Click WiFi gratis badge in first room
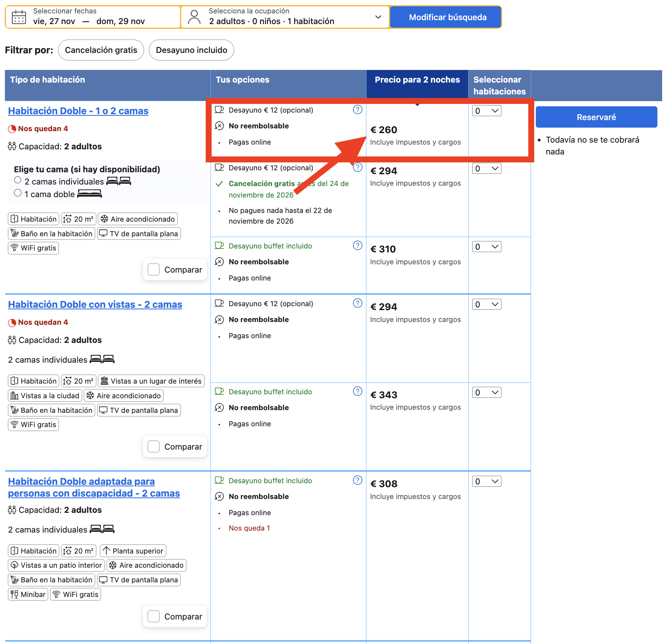Image resolution: width=672 pixels, height=644 pixels. [34, 248]
